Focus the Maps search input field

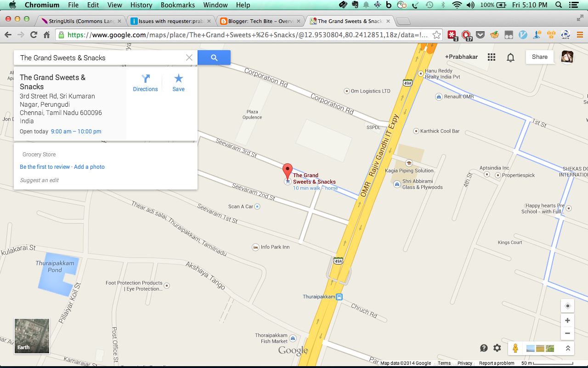pyautogui.click(x=101, y=57)
